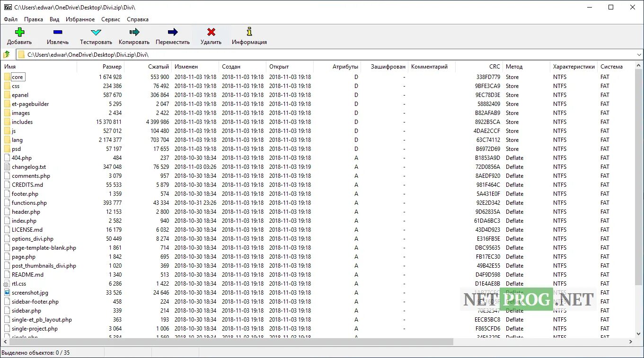644x358 pixels.
Task: Click the 404.php file icon
Action: [x=7, y=158]
